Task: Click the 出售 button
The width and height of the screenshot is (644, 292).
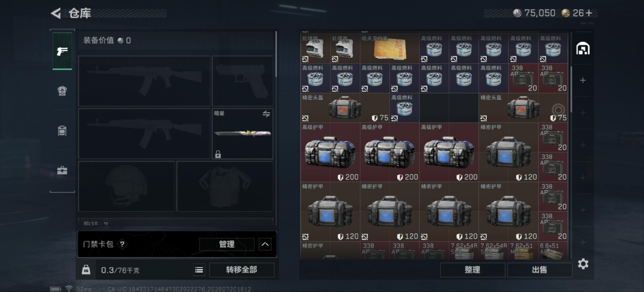Action: coord(539,270)
